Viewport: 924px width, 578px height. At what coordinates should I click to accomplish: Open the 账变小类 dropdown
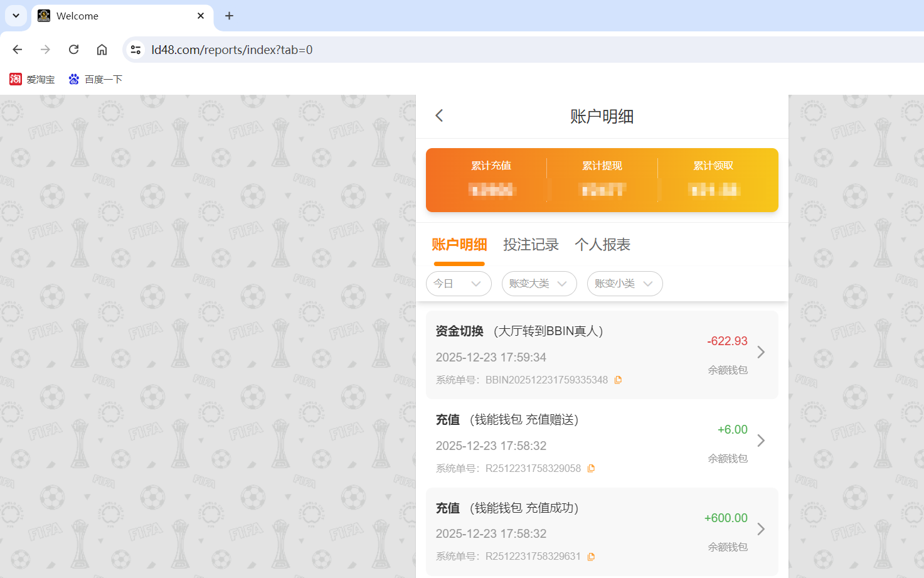(624, 284)
